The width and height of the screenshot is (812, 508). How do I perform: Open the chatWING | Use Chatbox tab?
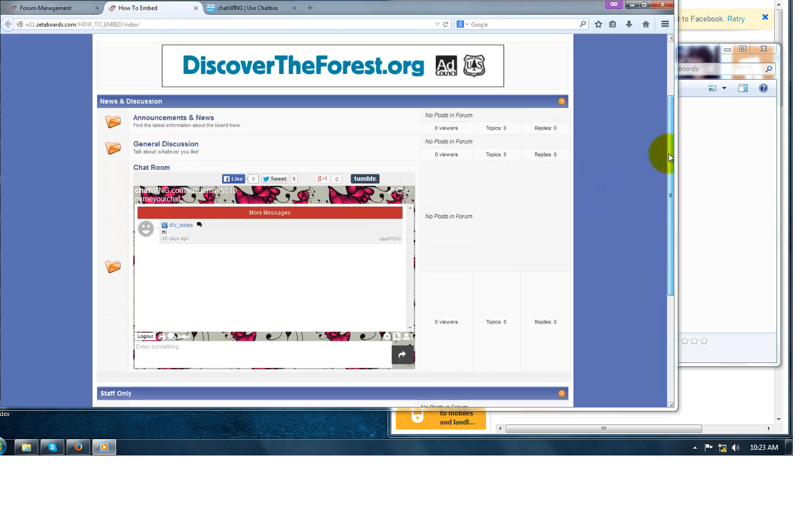[252, 8]
